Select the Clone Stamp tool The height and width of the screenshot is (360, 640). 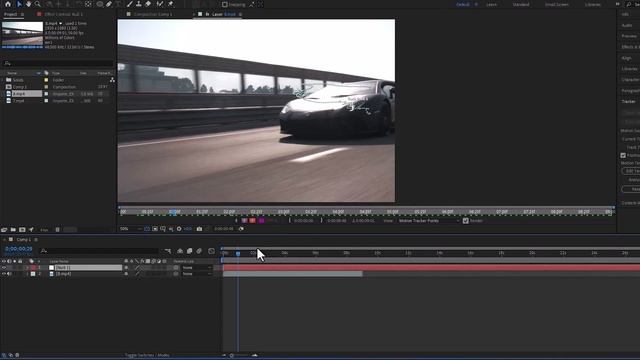139,4
